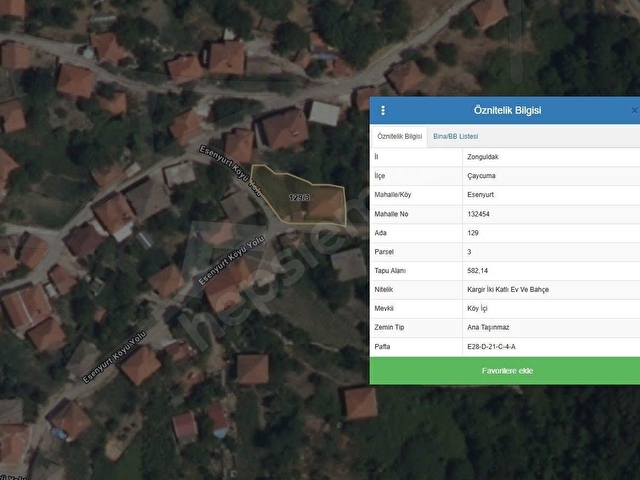The width and height of the screenshot is (640, 480).
Task: Select the Zemin Tip value Ana Taşınmaz
Action: [x=488, y=327]
